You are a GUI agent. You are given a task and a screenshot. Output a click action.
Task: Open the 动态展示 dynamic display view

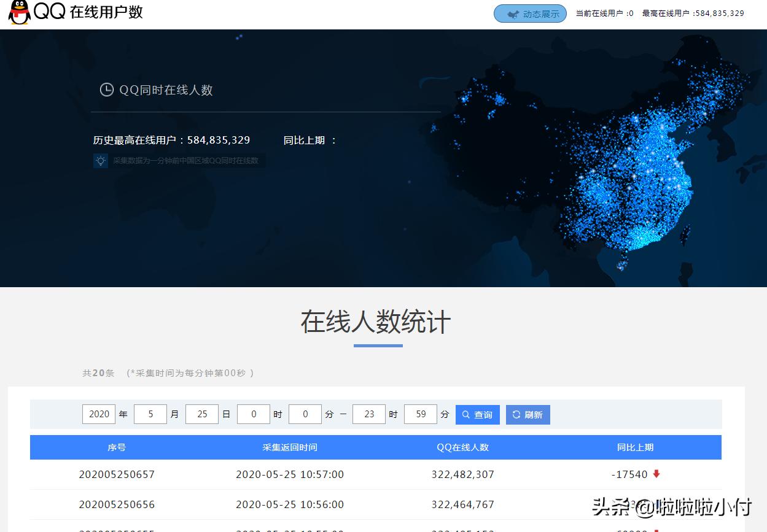[530, 13]
